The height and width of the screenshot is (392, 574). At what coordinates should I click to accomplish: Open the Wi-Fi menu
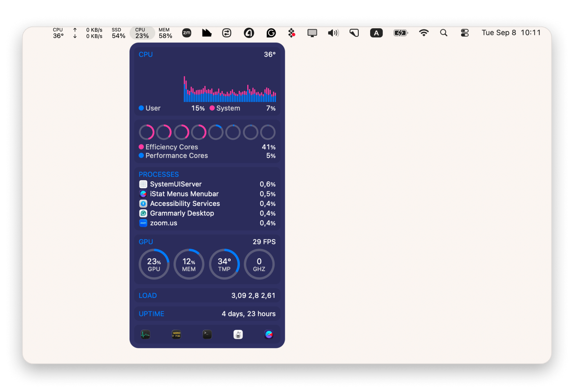click(x=424, y=33)
